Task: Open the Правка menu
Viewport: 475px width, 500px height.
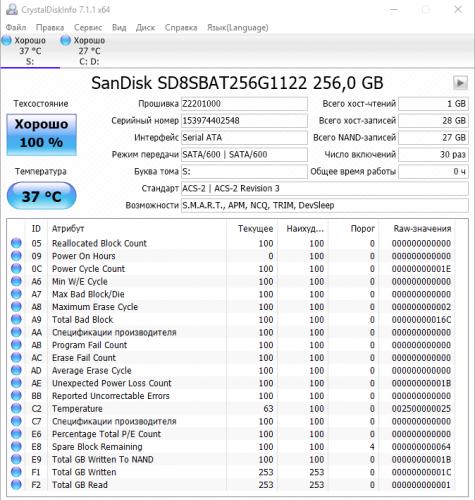Action: click(x=50, y=27)
